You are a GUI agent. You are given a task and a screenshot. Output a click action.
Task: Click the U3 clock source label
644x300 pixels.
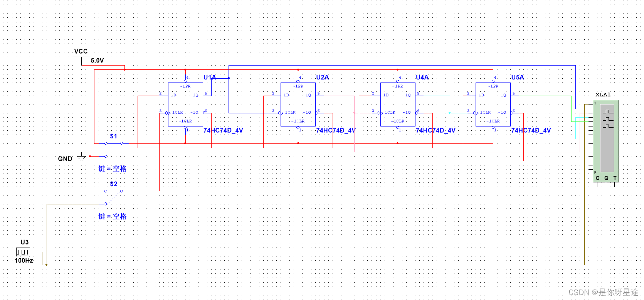coord(24,242)
